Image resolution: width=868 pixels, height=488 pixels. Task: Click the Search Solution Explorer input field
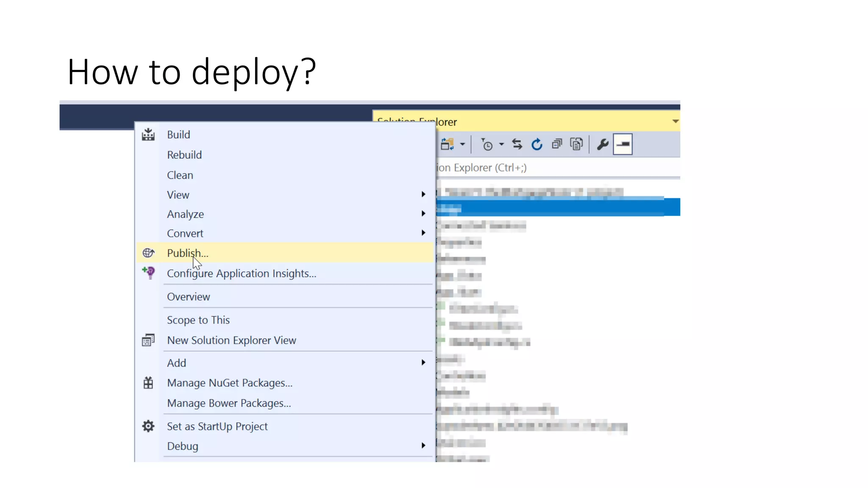pos(558,168)
